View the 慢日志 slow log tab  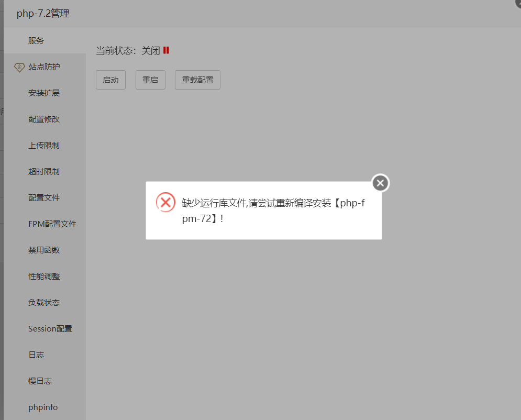[45, 381]
